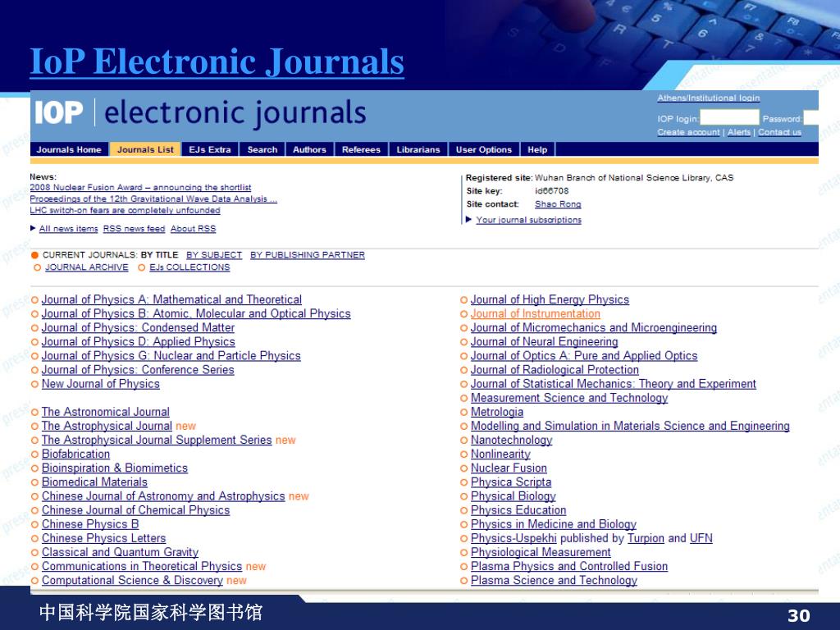Screen dimensions: 840x630
Task: Open the EJs Extra tab
Action: tap(210, 149)
